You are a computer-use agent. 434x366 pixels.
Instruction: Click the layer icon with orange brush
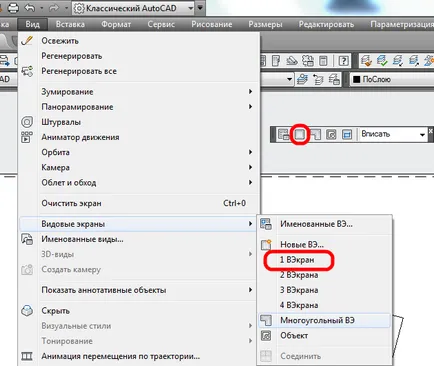(x=366, y=61)
